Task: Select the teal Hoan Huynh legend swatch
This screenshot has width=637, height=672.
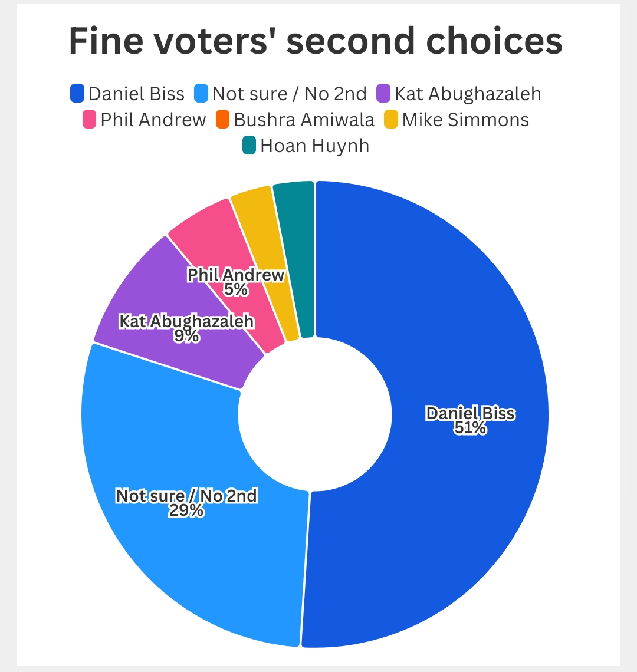Action: tap(249, 146)
